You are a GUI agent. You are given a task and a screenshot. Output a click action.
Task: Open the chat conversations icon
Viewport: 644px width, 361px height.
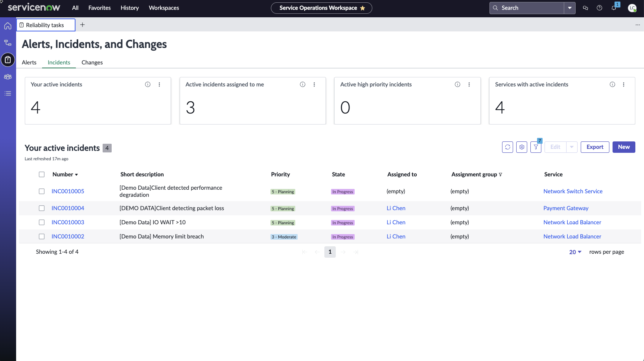(x=585, y=8)
